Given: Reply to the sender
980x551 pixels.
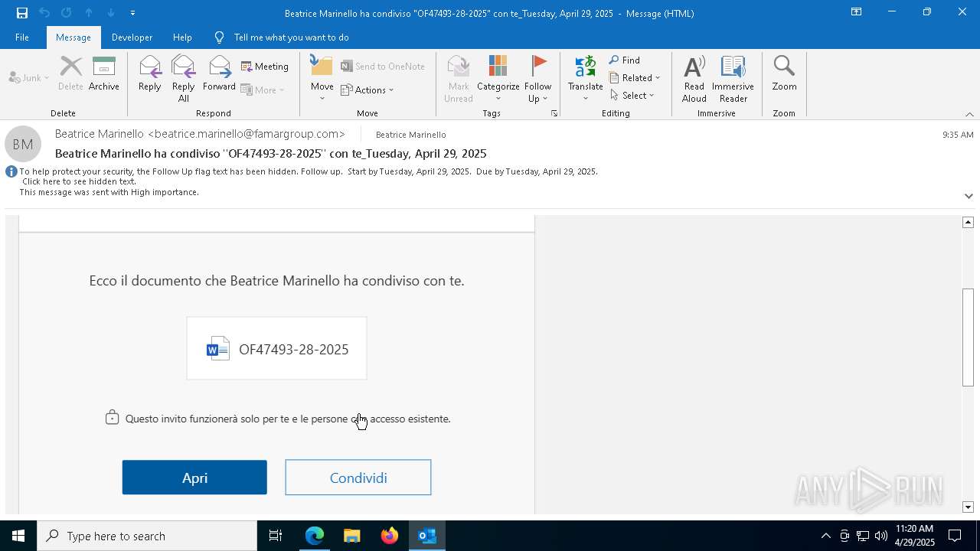Looking at the screenshot, I should pyautogui.click(x=150, y=74).
